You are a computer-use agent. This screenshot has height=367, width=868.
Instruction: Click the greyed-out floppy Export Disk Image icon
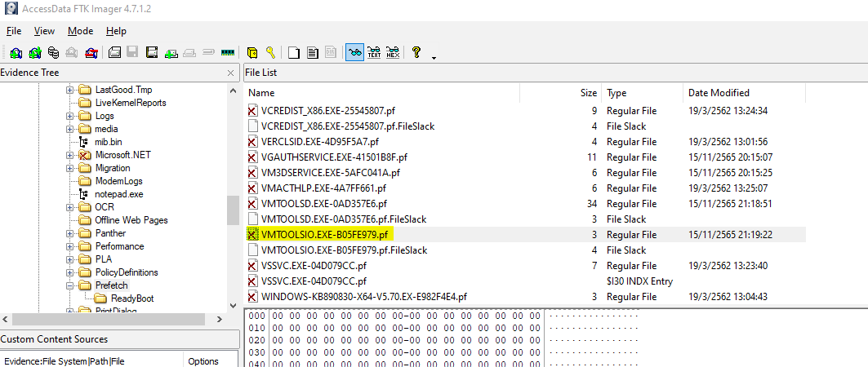[132, 52]
